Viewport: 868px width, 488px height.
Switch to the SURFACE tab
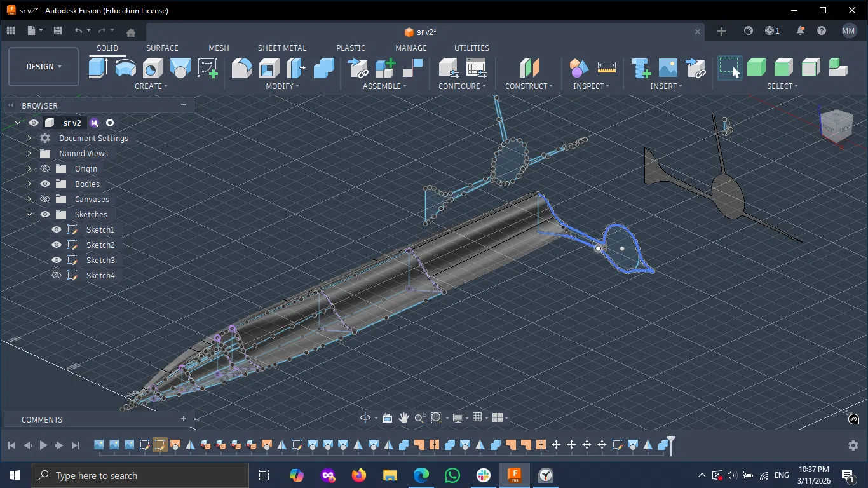point(162,48)
